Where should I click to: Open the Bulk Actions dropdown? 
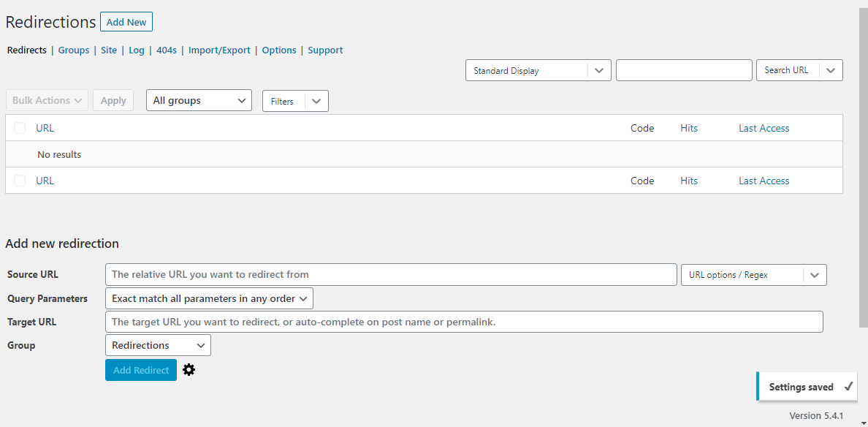[47, 100]
